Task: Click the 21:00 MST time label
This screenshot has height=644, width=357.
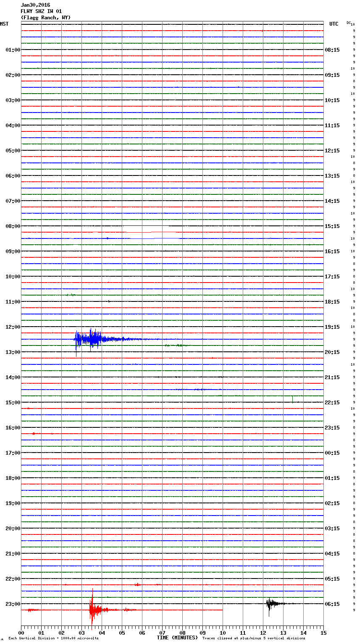Action: tap(13, 554)
